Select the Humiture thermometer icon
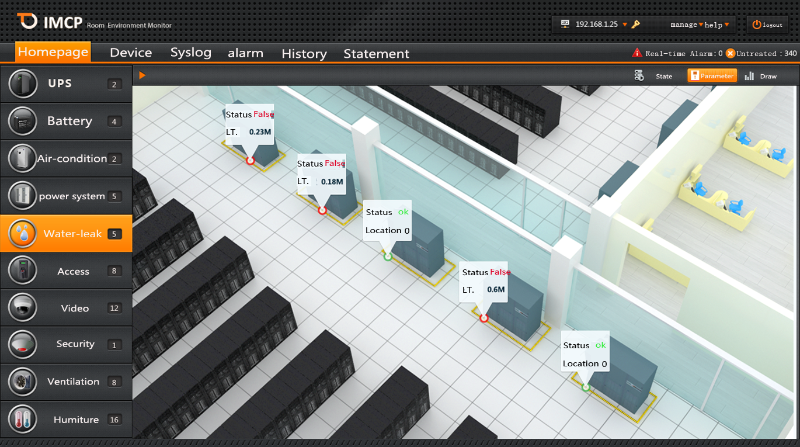 tap(21, 419)
